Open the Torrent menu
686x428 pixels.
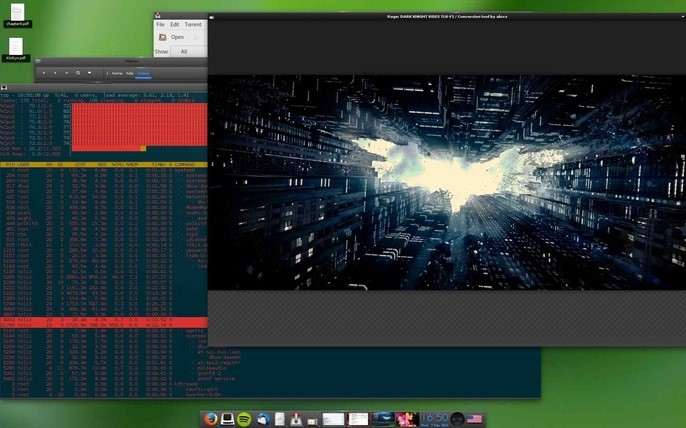(193, 25)
